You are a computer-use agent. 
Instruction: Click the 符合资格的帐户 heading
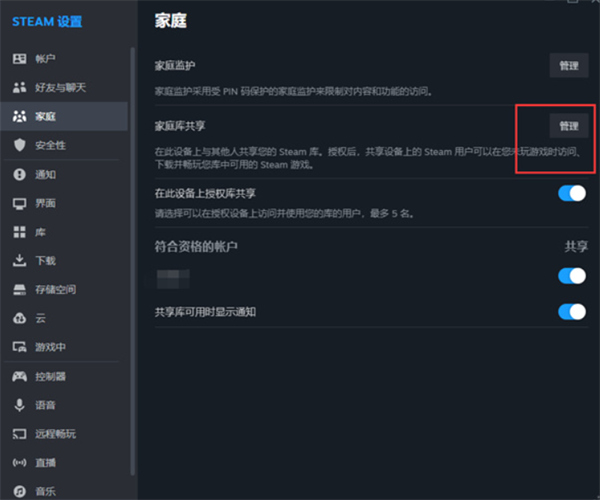click(x=196, y=246)
